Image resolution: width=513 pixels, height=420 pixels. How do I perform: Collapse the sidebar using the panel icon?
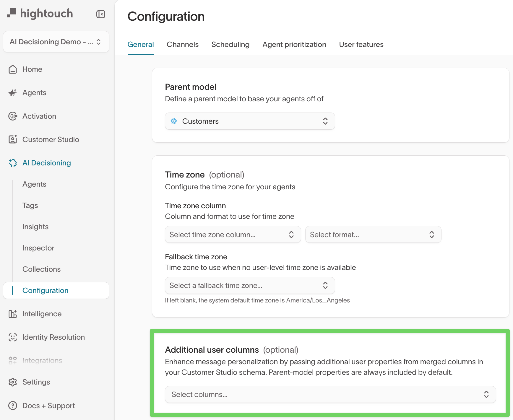(101, 14)
